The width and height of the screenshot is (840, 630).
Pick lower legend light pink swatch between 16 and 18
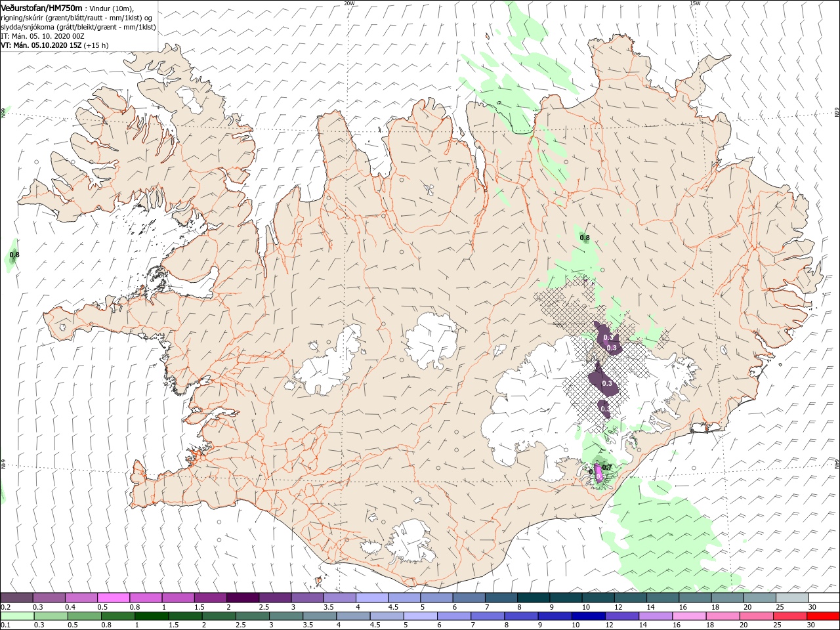[689, 616]
